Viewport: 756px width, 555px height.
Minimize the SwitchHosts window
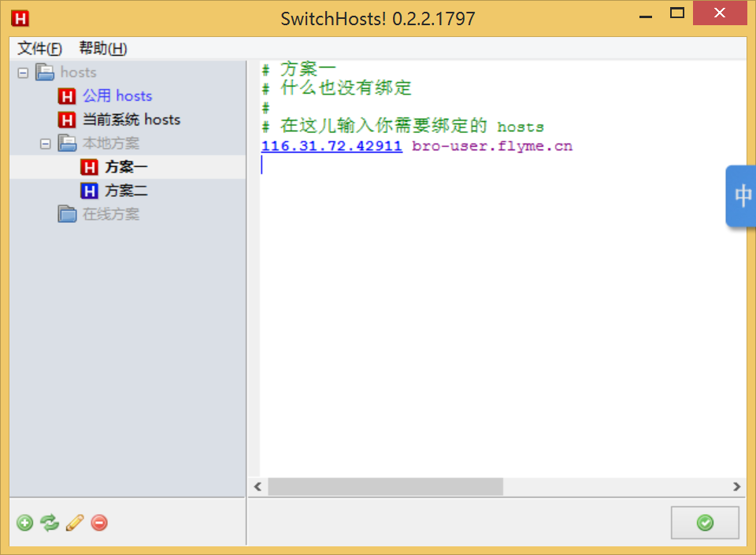646,16
